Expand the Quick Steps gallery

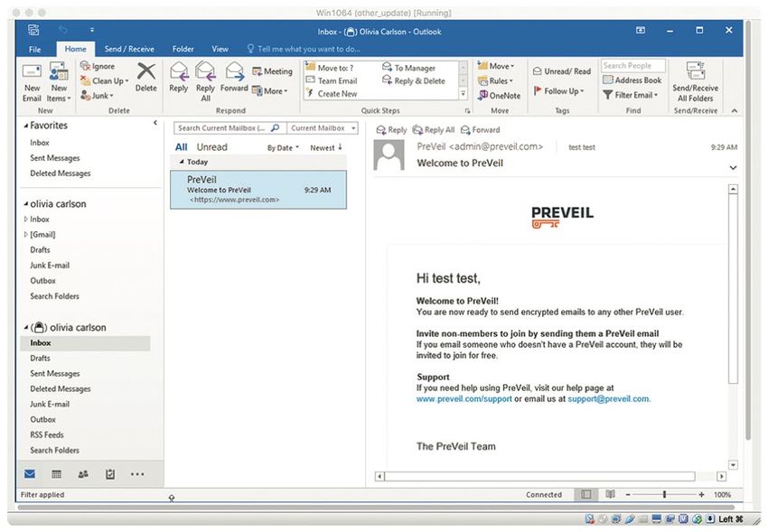(464, 93)
